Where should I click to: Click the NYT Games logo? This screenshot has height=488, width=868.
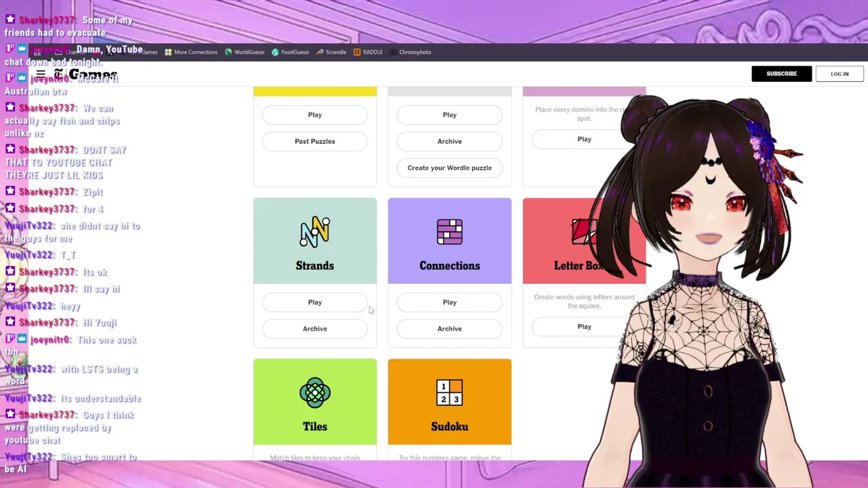pyautogui.click(x=86, y=74)
